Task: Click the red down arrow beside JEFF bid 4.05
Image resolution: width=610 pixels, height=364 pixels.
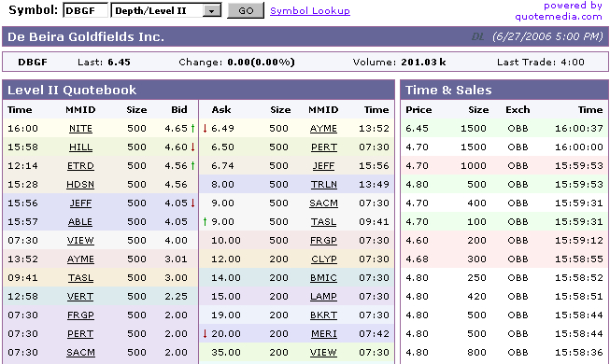Action: click(x=192, y=203)
